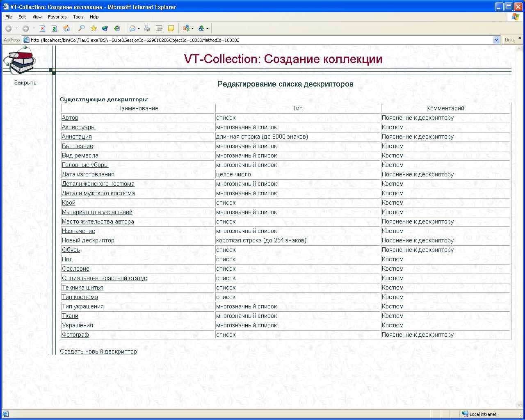Click the Mail envelope icon
Image resolution: width=525 pixels, height=420 pixels.
pos(132,28)
